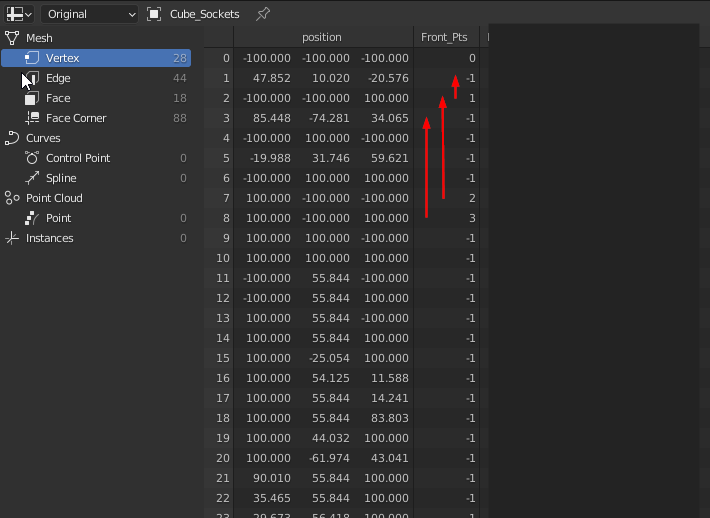Open the spreadsheet editor type selector
The width and height of the screenshot is (710, 518).
click(19, 14)
